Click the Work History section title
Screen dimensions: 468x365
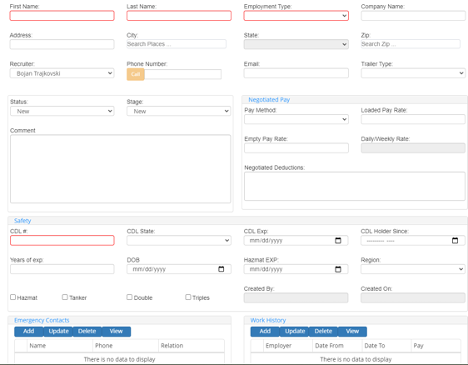click(x=268, y=320)
